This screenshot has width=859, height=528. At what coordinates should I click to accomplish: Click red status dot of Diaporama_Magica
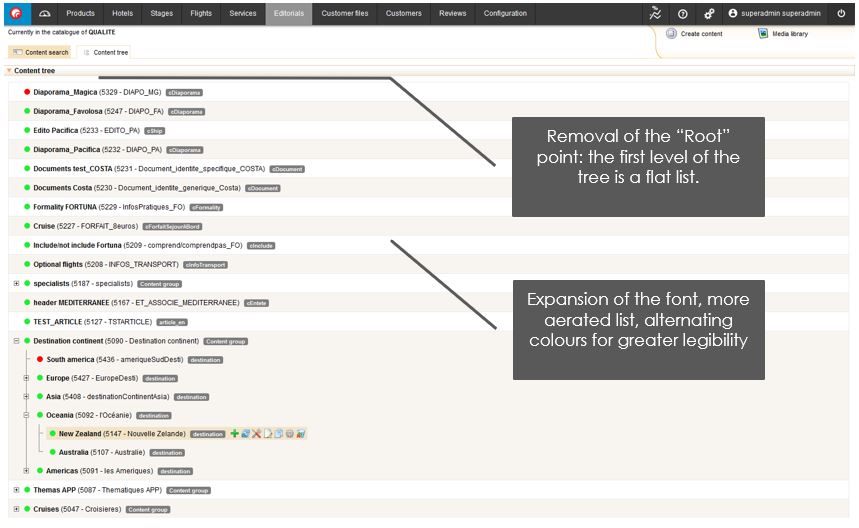(27, 92)
